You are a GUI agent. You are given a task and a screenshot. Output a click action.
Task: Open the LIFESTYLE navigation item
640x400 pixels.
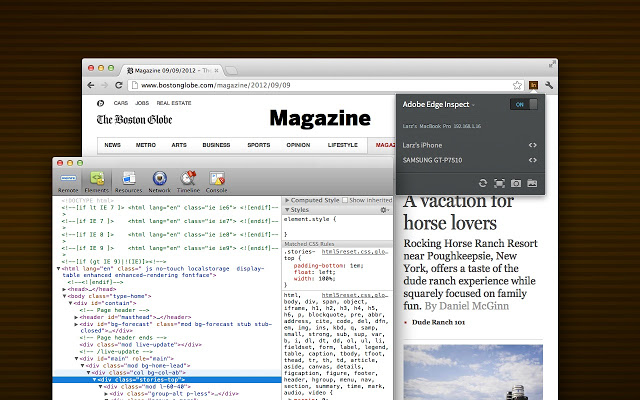click(342, 145)
